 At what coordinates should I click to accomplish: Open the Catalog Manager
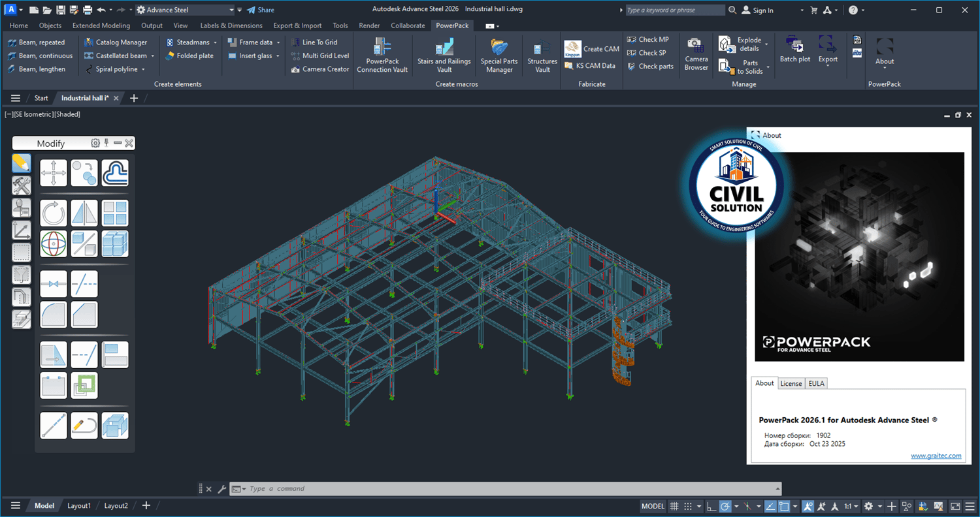click(116, 42)
